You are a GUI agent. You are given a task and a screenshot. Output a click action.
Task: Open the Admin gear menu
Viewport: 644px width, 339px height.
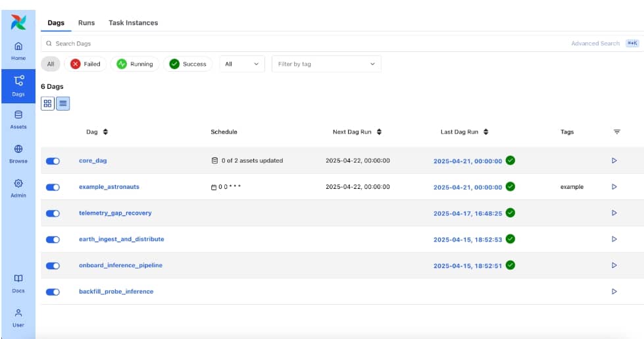coord(18,188)
